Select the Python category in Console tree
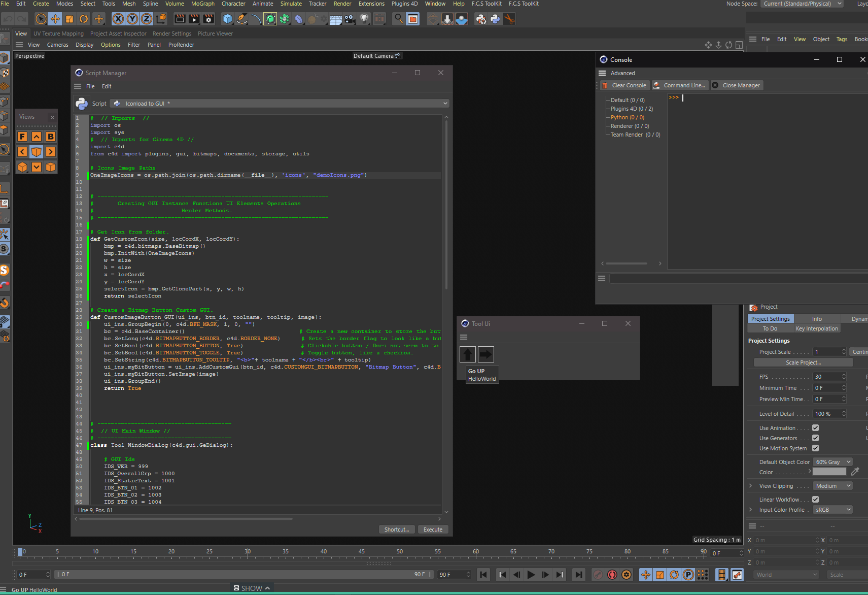Viewport: 868px width, 595px height. [627, 117]
